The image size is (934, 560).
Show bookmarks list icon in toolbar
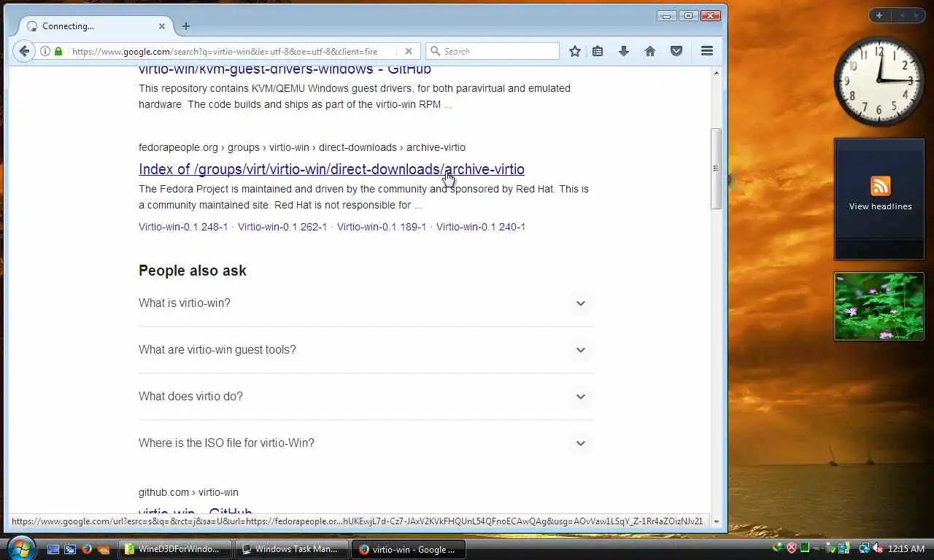tap(598, 51)
